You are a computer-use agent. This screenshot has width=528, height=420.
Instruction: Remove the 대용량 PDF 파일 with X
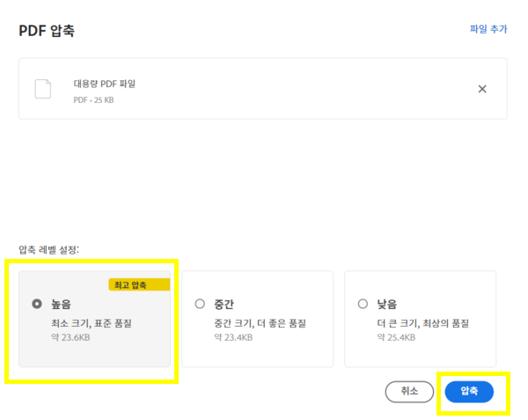pyautogui.click(x=481, y=89)
